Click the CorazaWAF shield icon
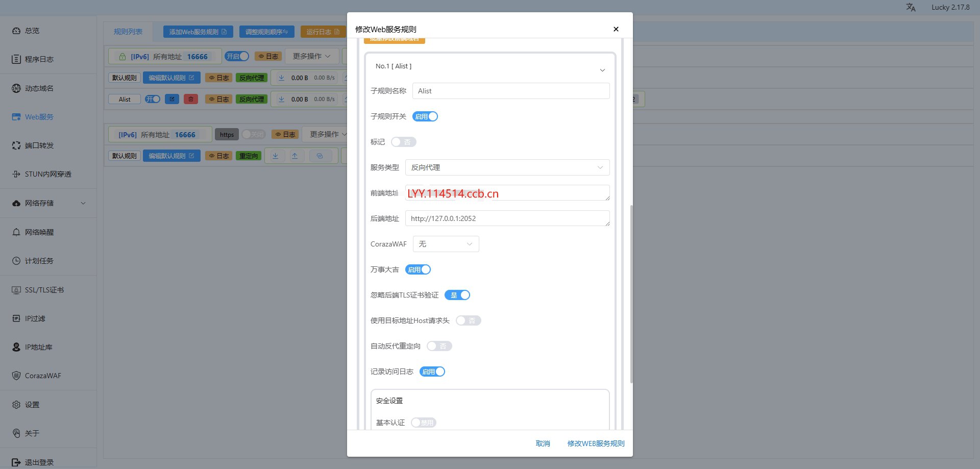The width and height of the screenshot is (980, 469). (16, 376)
